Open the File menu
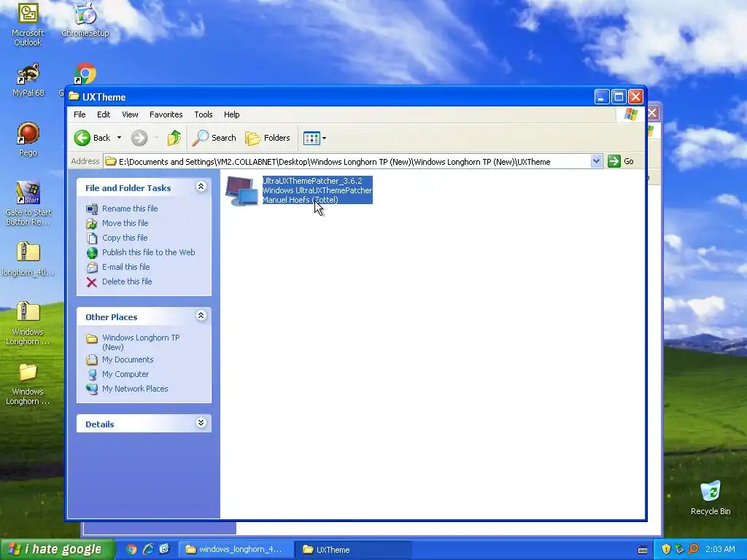Screen dimensions: 747x560 (x=80, y=114)
